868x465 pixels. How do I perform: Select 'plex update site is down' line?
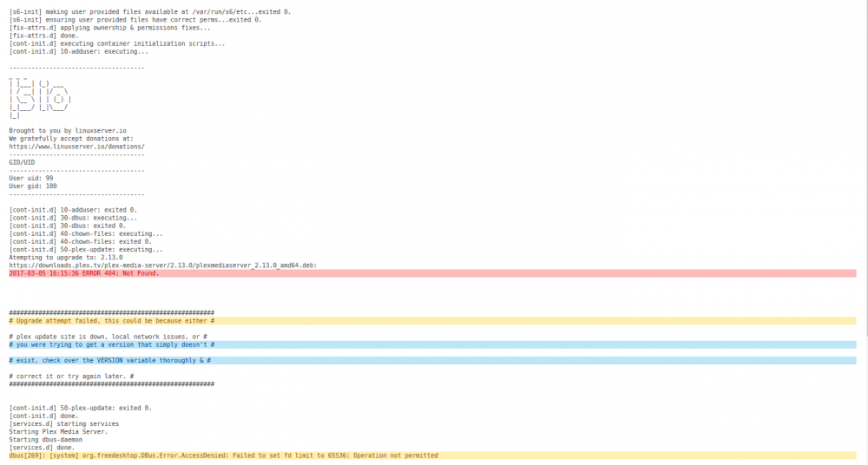coord(108,337)
